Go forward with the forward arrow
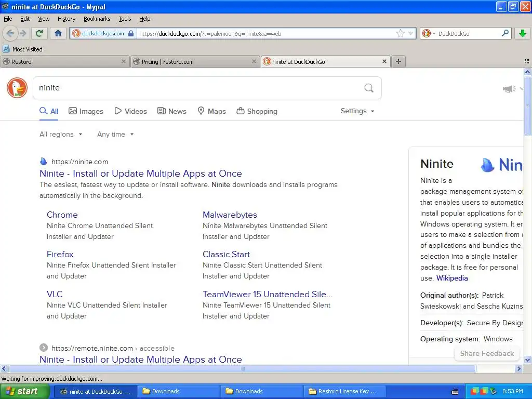 tap(23, 33)
